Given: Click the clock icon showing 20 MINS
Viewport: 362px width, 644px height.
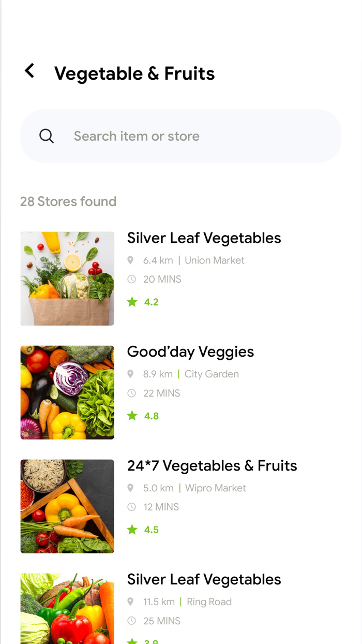Looking at the screenshot, I should point(130,279).
